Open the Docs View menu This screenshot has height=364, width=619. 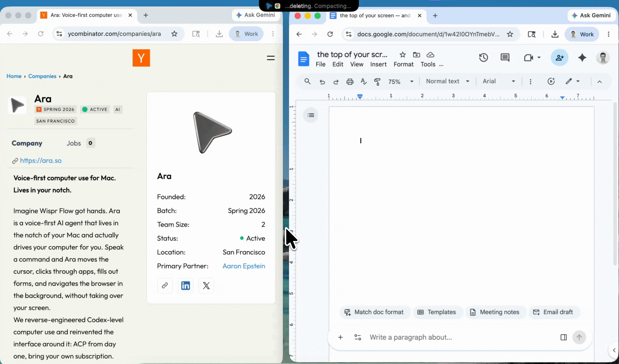[x=357, y=64]
